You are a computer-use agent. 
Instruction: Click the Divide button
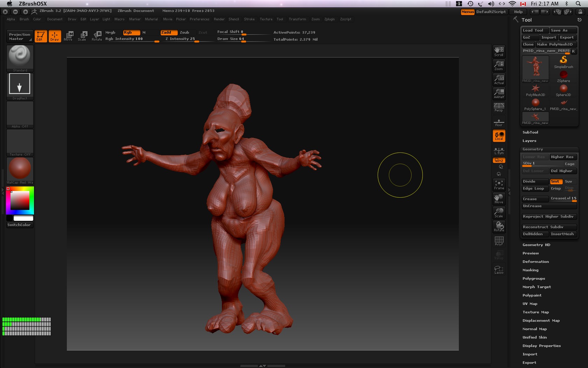(x=535, y=181)
